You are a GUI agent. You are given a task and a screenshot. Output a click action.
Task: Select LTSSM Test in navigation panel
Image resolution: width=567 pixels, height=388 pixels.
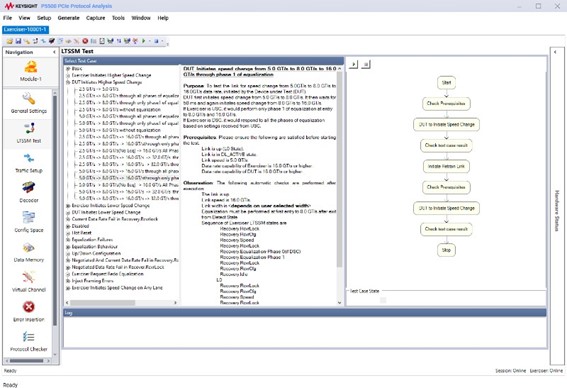click(x=29, y=133)
